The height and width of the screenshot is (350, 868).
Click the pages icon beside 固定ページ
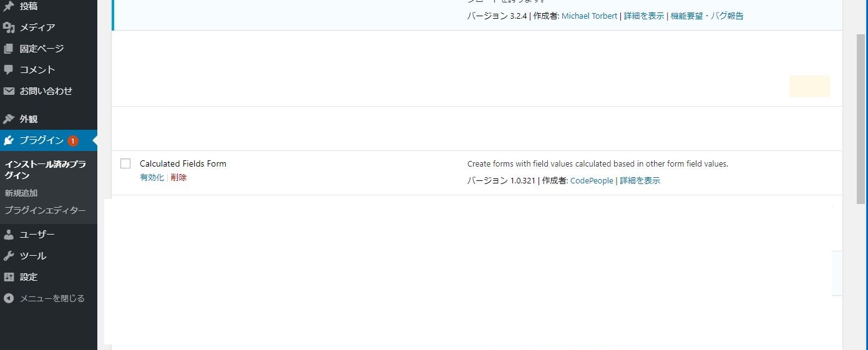point(9,49)
